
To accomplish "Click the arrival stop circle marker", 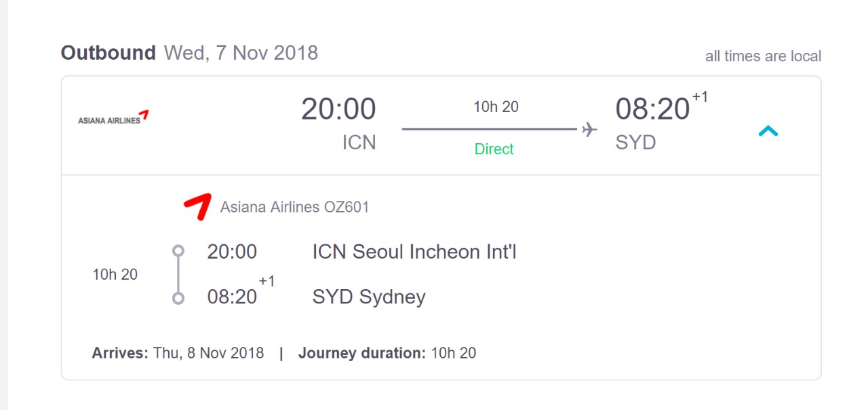I will click(x=178, y=298).
